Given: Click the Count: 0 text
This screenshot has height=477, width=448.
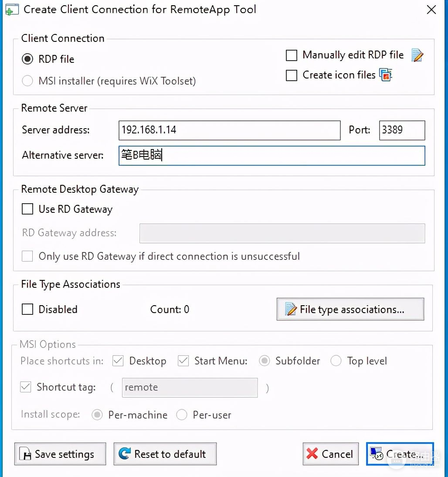Looking at the screenshot, I should pos(170,310).
